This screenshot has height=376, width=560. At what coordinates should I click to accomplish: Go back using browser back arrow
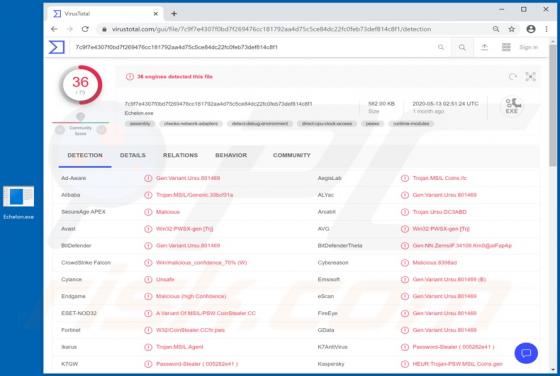(54, 29)
